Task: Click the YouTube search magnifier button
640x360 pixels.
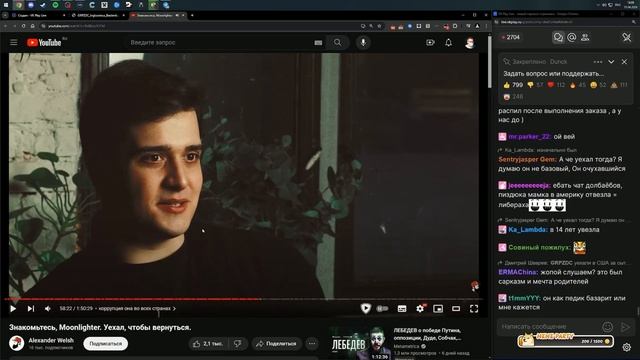Action: click(338, 42)
